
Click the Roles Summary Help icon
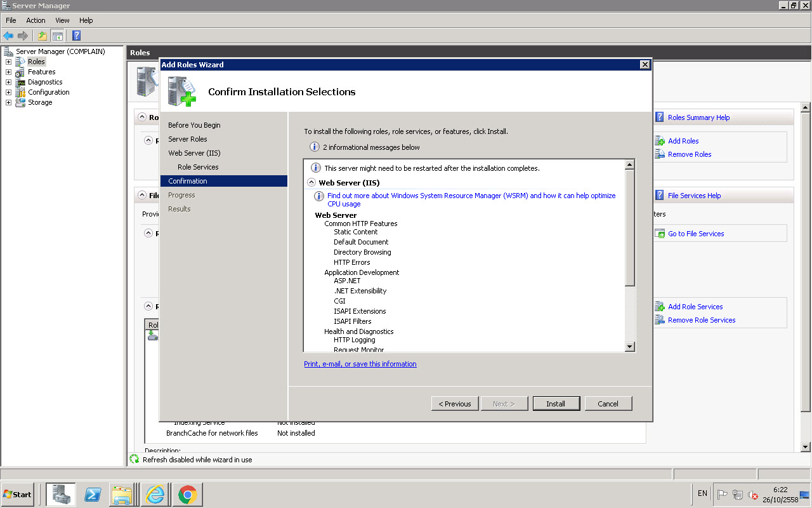[x=660, y=117]
